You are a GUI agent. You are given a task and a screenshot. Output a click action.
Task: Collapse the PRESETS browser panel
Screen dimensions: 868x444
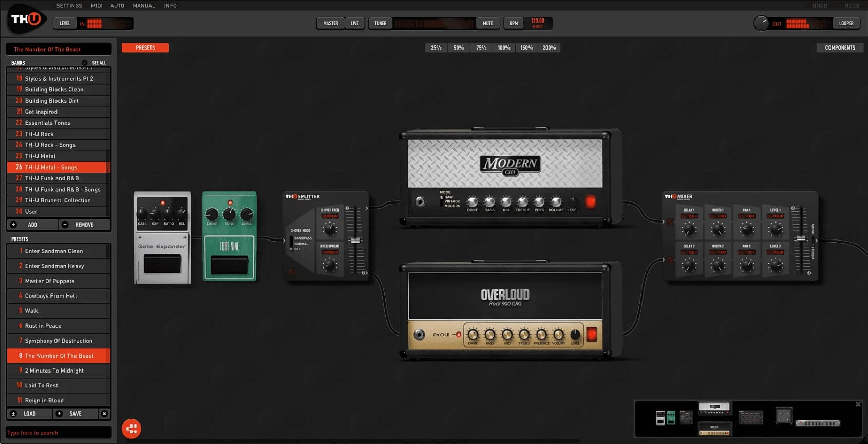[x=145, y=48]
